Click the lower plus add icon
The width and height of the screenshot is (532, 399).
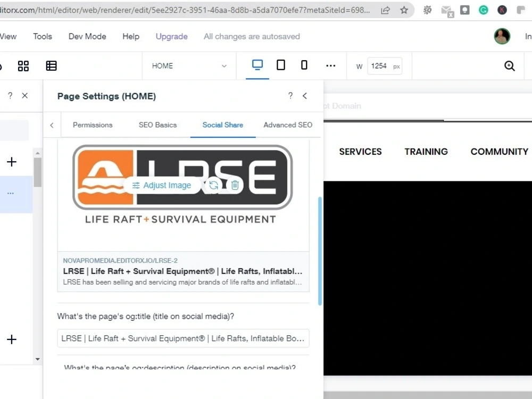12,339
